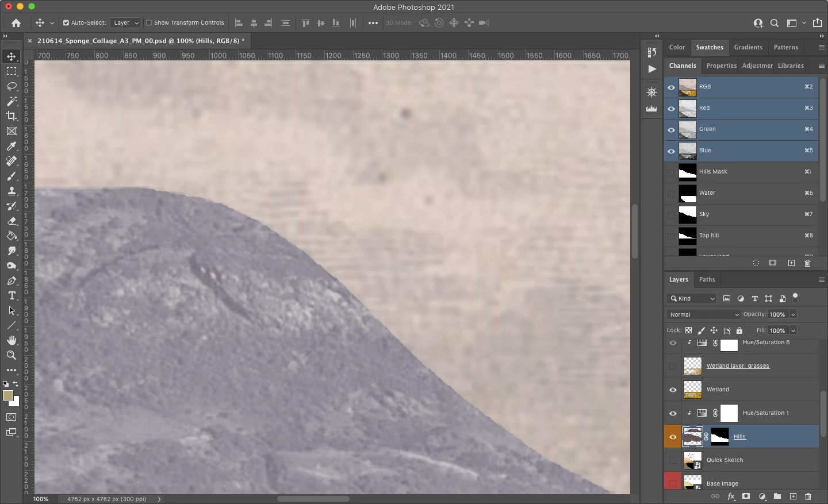This screenshot has height=504, width=828.
Task: Open the Opacity slider dropdown arrow
Action: [x=793, y=314]
